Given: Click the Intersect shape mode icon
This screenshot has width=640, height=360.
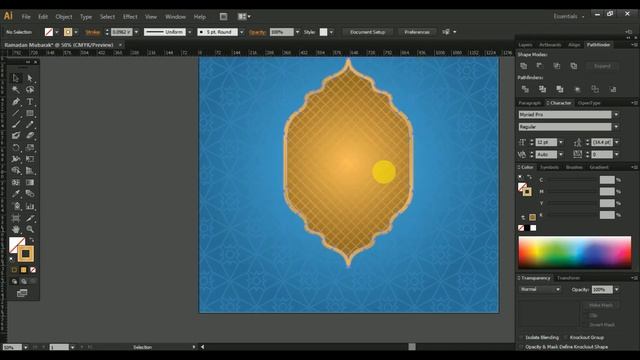Looking at the screenshot, I should click(x=556, y=66).
